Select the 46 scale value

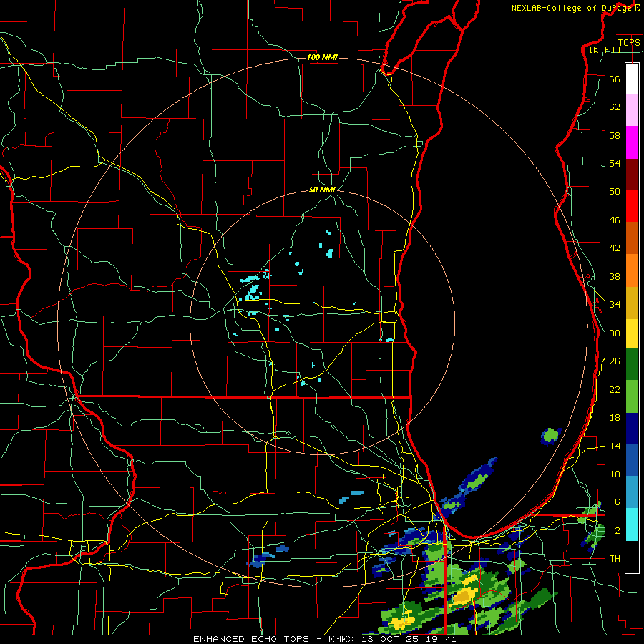[x=615, y=220]
